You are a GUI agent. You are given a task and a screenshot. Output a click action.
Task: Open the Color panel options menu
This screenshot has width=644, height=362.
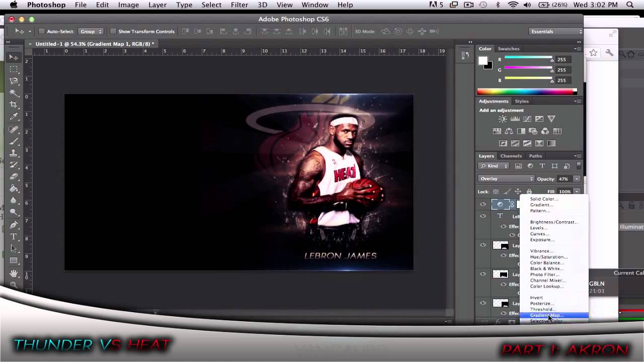(x=577, y=49)
